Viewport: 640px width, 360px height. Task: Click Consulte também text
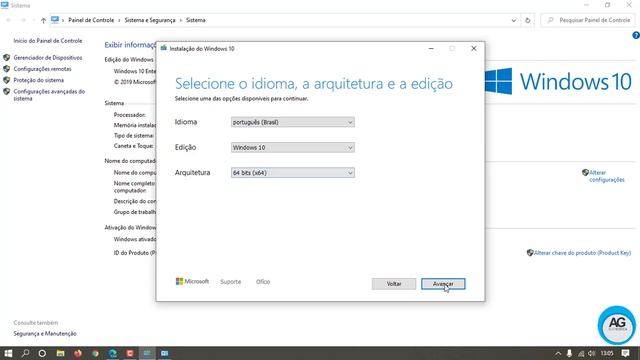pos(36,322)
